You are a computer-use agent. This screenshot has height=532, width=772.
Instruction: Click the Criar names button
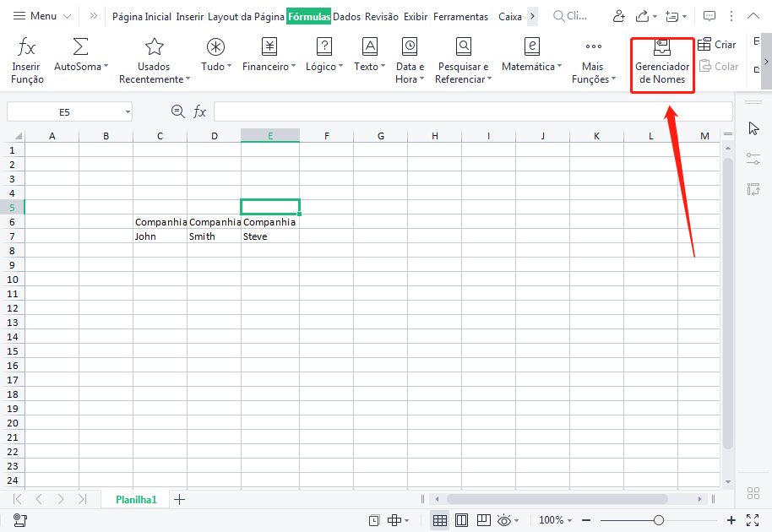(x=717, y=45)
